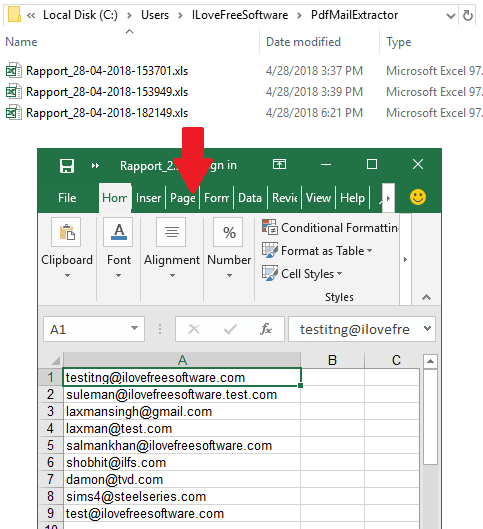Switch to the View ribbon tab

[x=318, y=198]
